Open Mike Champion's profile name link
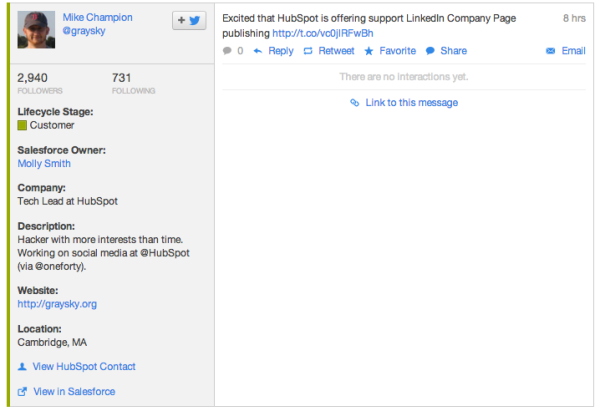The height and width of the screenshot is (411, 600). coord(98,17)
